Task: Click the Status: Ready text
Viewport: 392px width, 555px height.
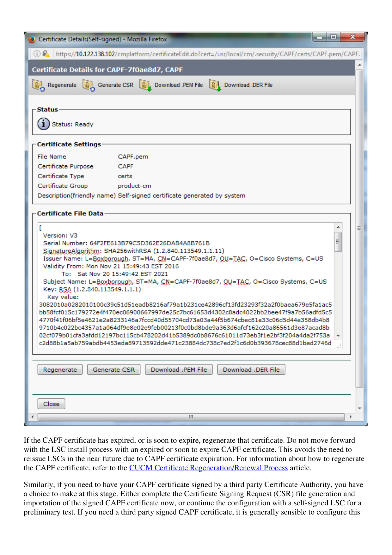Action: point(72,124)
